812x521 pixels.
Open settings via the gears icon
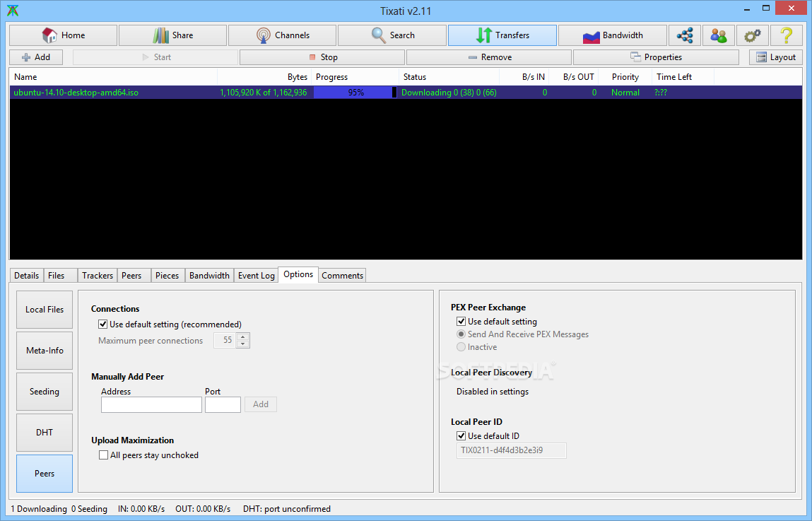[x=752, y=35]
